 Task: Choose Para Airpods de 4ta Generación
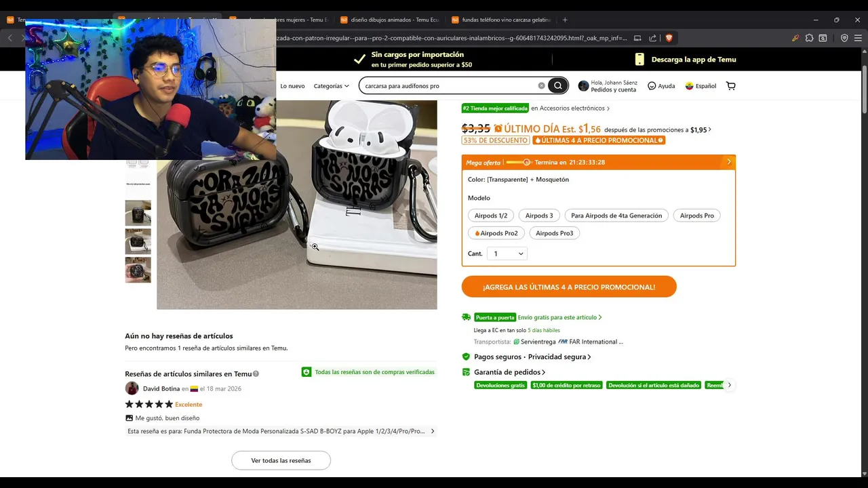616,216
